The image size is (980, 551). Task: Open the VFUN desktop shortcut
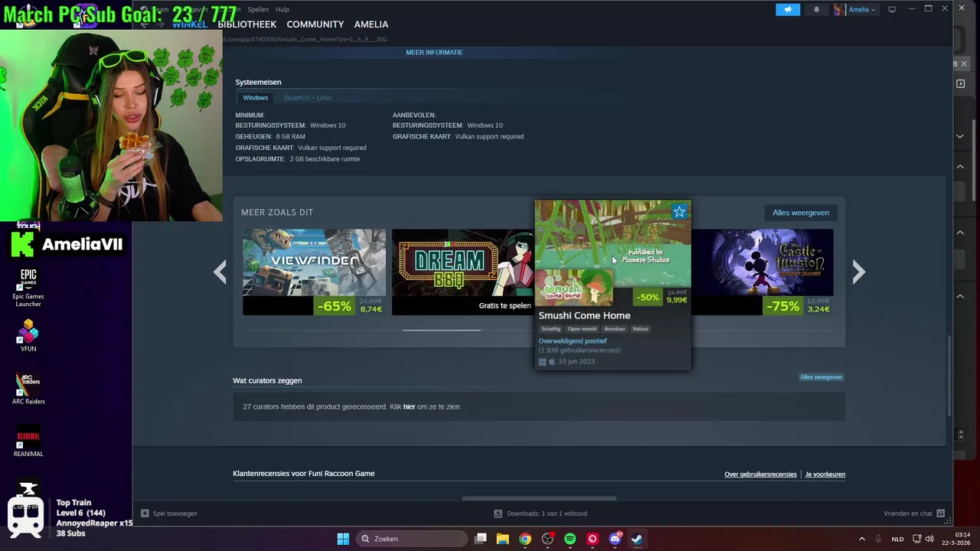coord(28,335)
